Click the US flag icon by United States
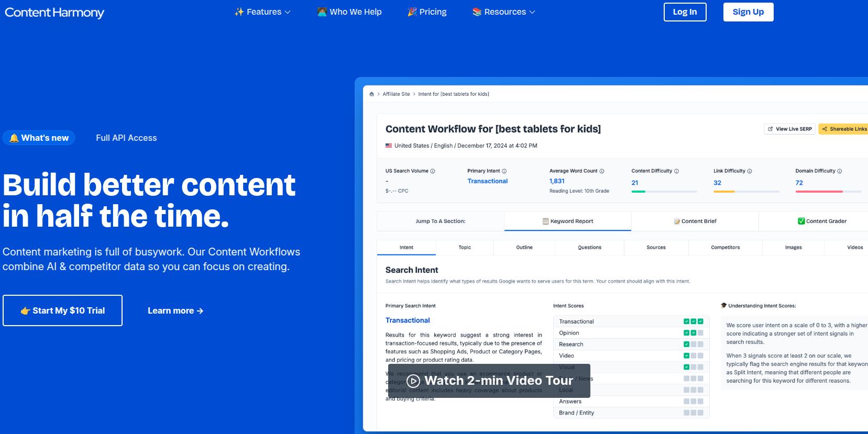The image size is (868, 434). click(x=389, y=146)
